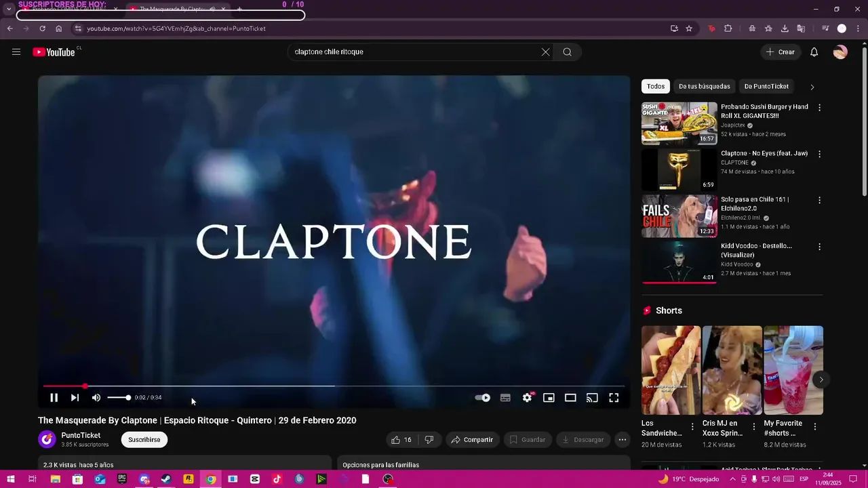Open player settings gear
The height and width of the screenshot is (488, 868).
click(x=527, y=398)
